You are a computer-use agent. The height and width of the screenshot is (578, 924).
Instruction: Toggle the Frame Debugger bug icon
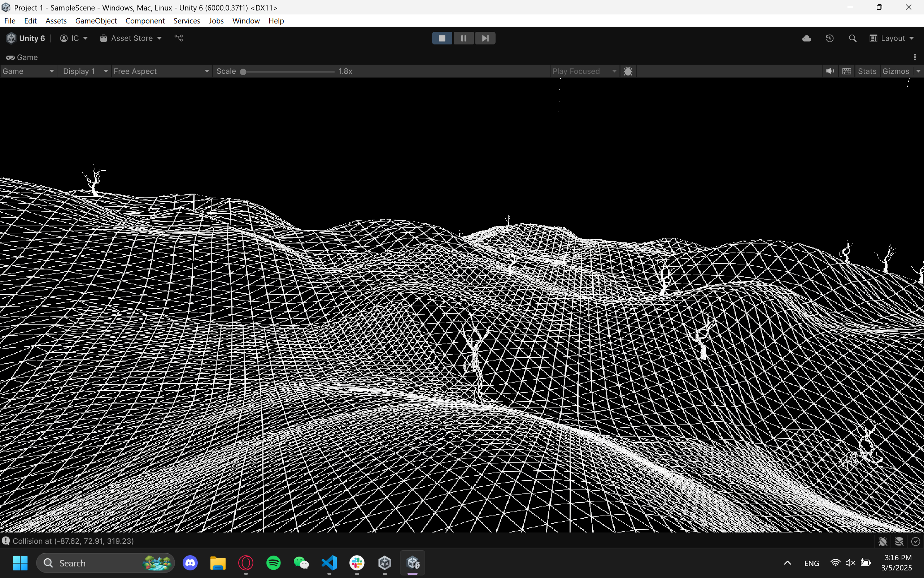click(628, 71)
